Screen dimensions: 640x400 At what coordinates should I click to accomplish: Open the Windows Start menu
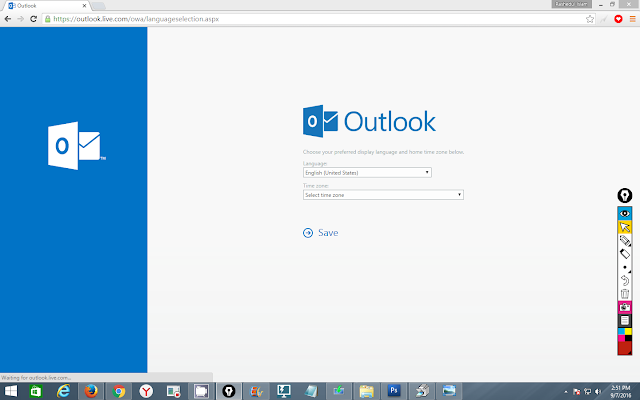click(11, 391)
